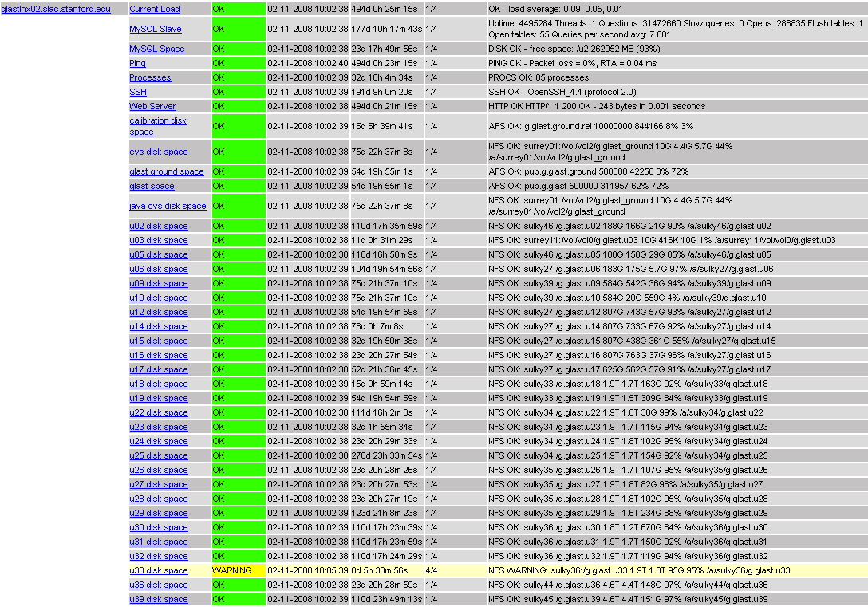Open u39 disk space link
The image size is (868, 607).
(159, 600)
